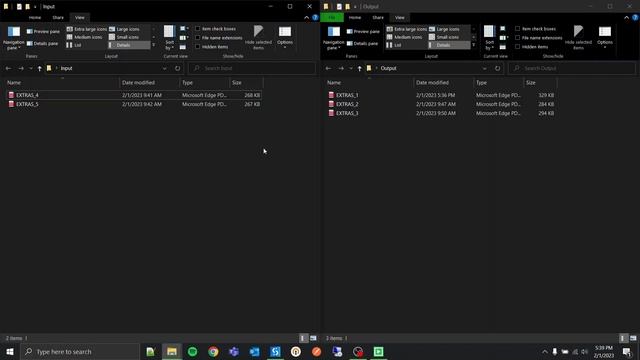Open Add columns dropdown in Input window
Viewport: 640px width, 360px height.
point(184,38)
